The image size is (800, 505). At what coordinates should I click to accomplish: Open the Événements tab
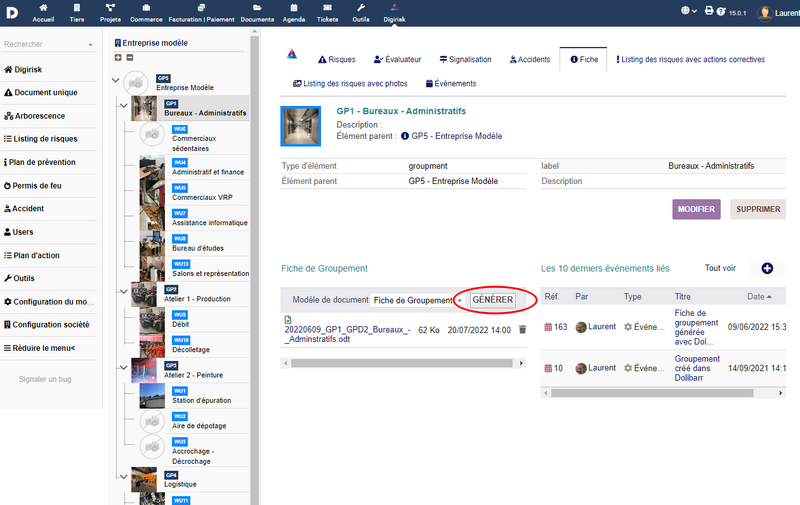click(451, 84)
